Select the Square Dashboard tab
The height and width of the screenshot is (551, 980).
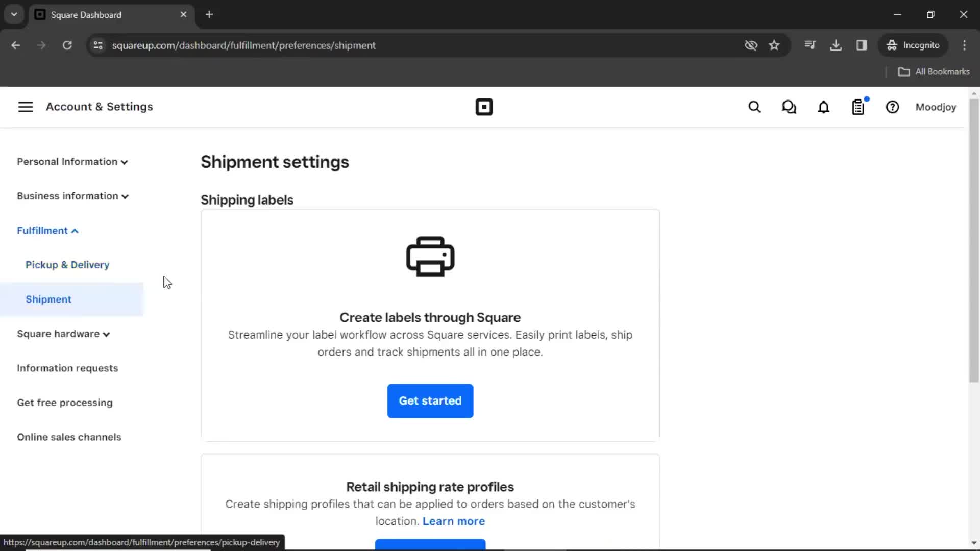point(111,15)
